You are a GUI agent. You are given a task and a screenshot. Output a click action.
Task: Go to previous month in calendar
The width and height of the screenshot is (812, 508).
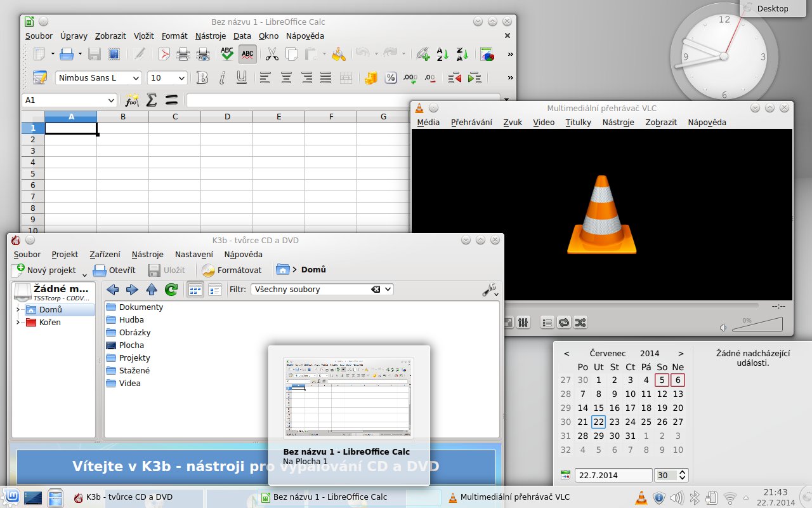coord(566,353)
